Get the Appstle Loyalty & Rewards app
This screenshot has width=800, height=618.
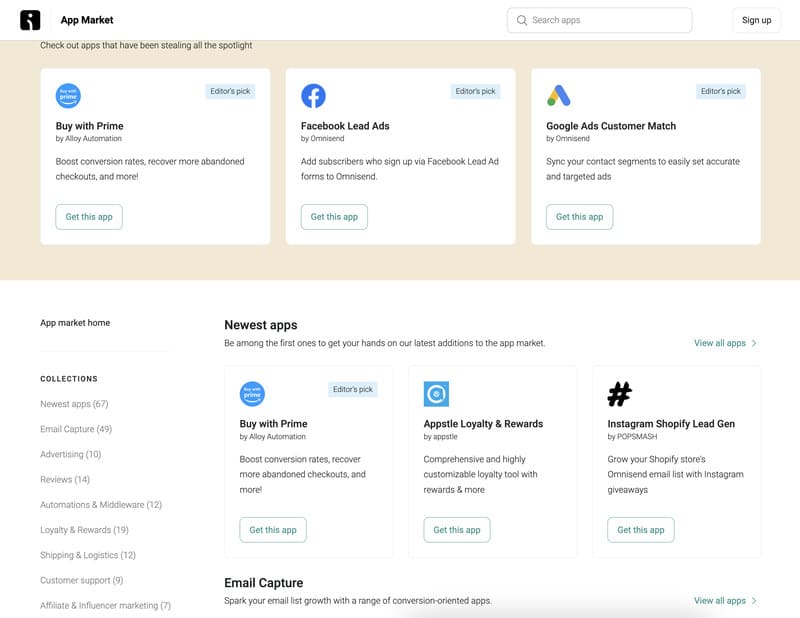pyautogui.click(x=457, y=530)
